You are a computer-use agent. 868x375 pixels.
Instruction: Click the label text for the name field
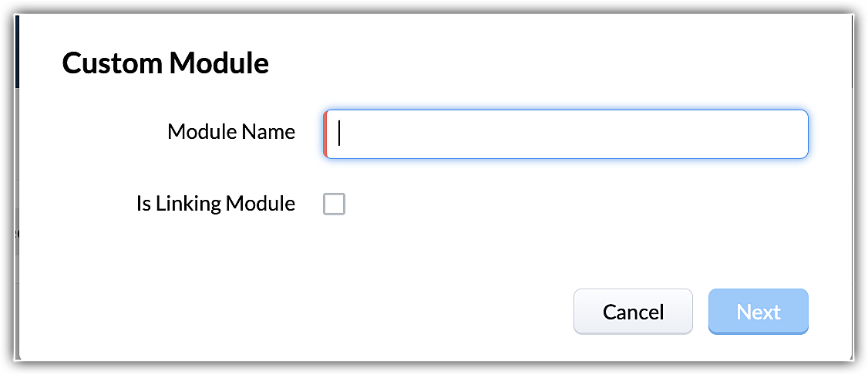[230, 132]
